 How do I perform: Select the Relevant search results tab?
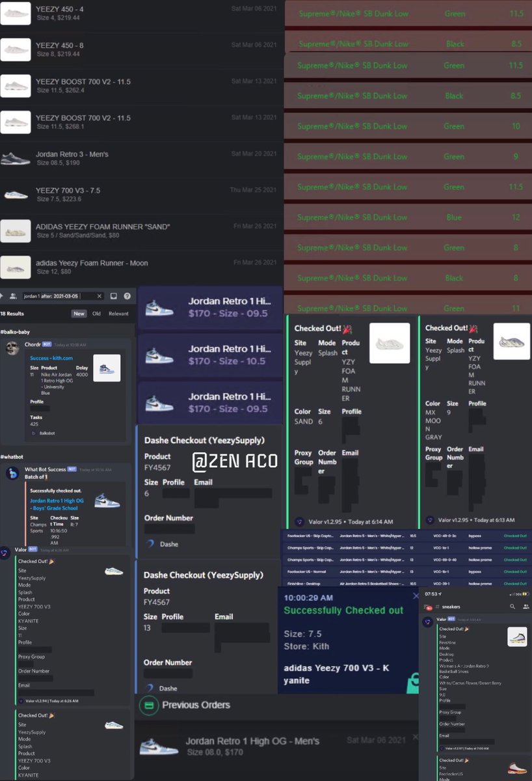coord(118,314)
